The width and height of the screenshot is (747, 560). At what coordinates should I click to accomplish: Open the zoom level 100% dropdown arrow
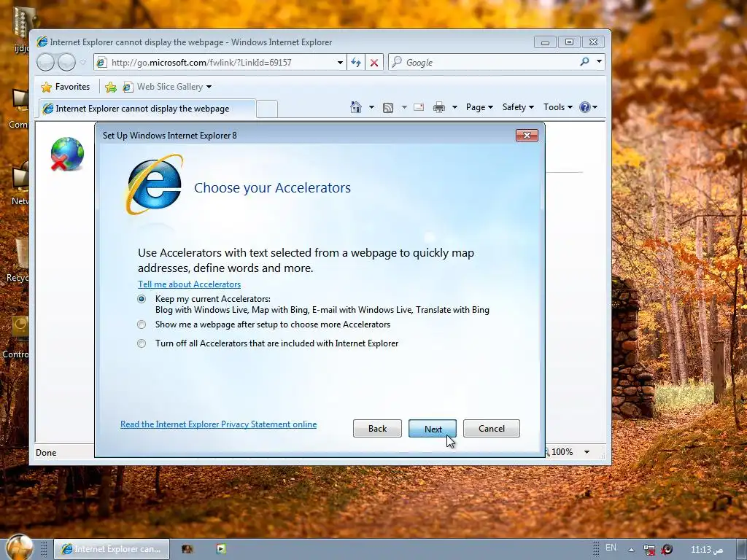coord(587,452)
